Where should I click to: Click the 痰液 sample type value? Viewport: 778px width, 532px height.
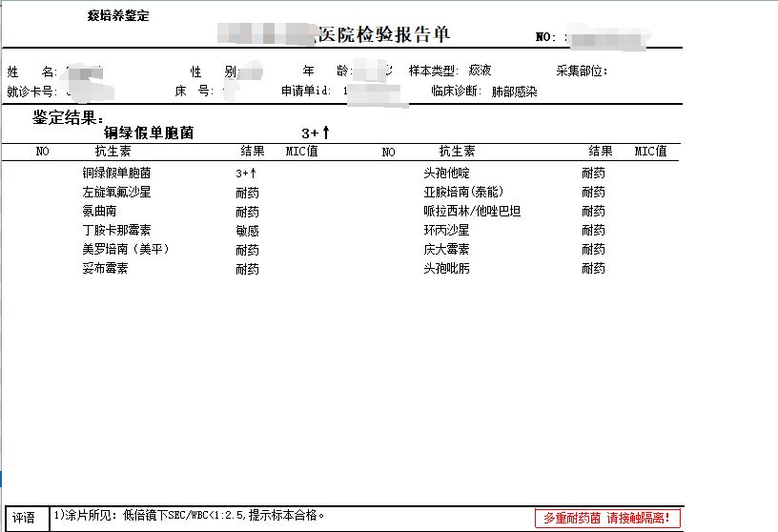click(x=481, y=72)
